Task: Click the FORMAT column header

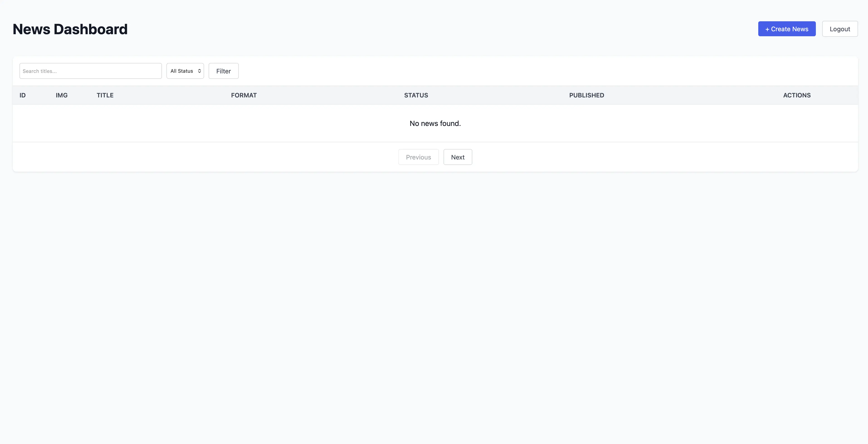Action: coord(244,95)
